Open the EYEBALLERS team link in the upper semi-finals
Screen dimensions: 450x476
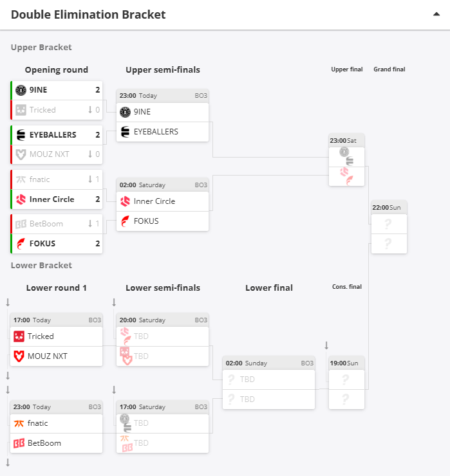tap(156, 132)
